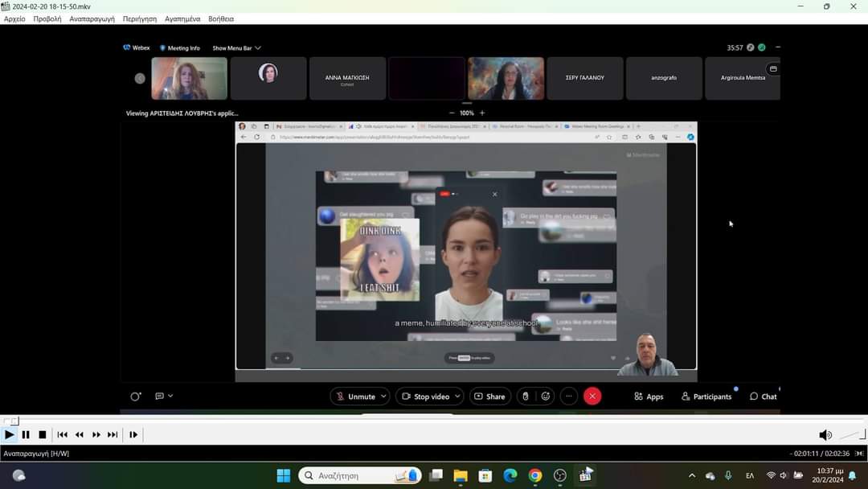Screen dimensions: 868x489
Task: Open the reactions smiley icon
Action: 545,397
